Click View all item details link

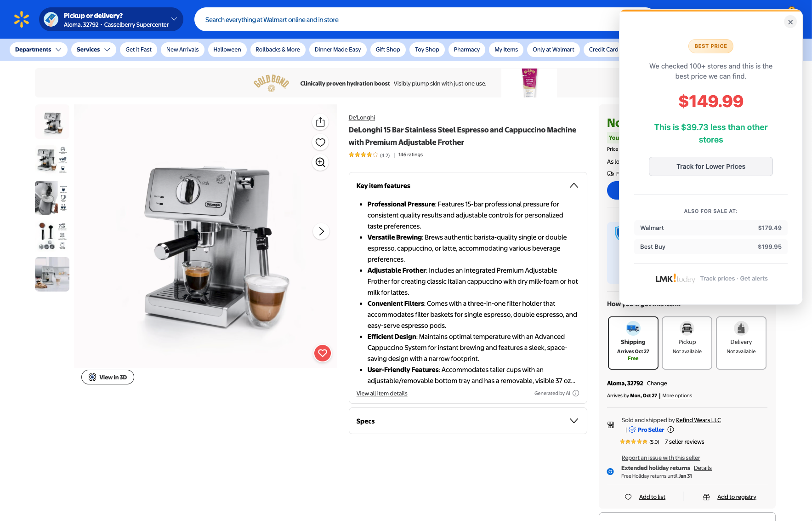(382, 394)
